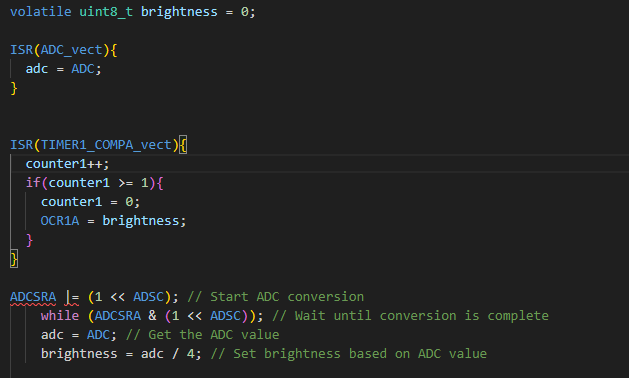Click 'ADC_vect' inside the first ISR
This screenshot has height=378, width=629.
[x=71, y=50]
